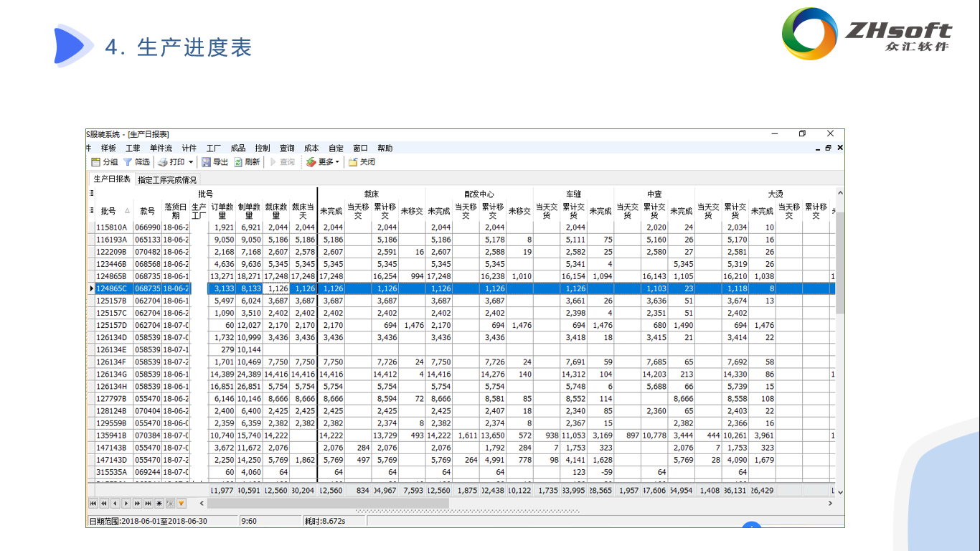This screenshot has height=551, width=980.
Task: Open the 成品 menu
Action: (238, 149)
